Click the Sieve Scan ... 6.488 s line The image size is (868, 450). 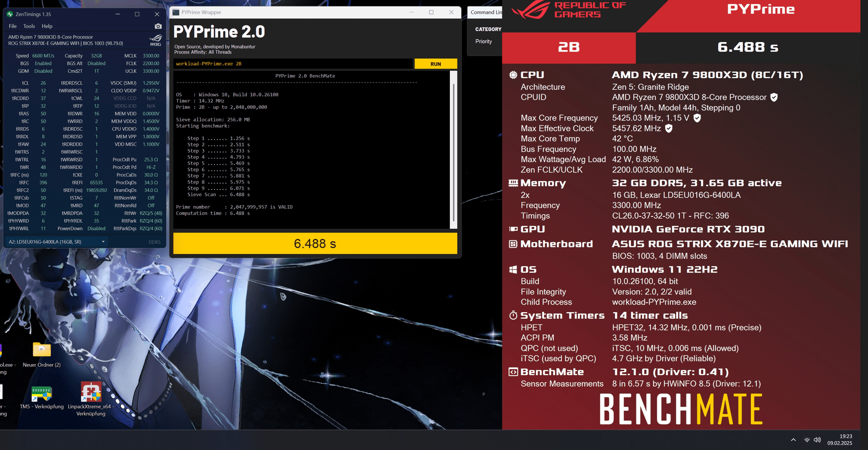pos(218,195)
